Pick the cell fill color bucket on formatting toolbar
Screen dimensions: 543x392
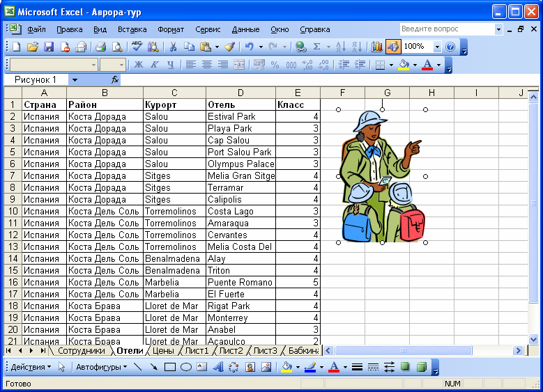tap(404, 65)
